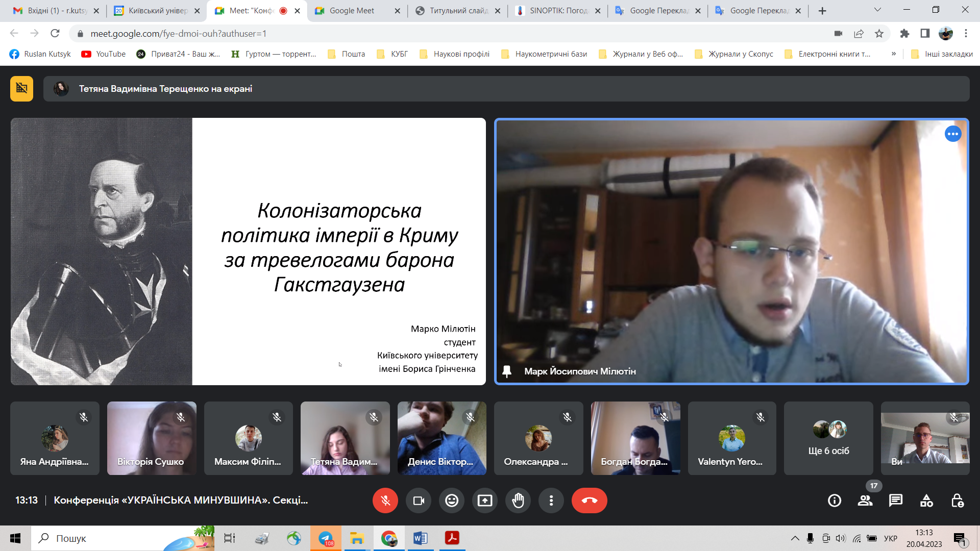
Task: Toggle the camera off
Action: pyautogui.click(x=419, y=500)
